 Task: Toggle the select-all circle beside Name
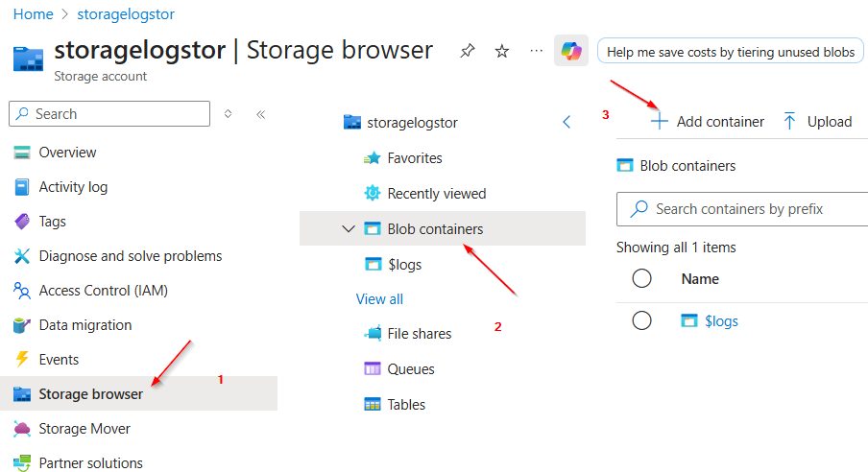(x=642, y=279)
